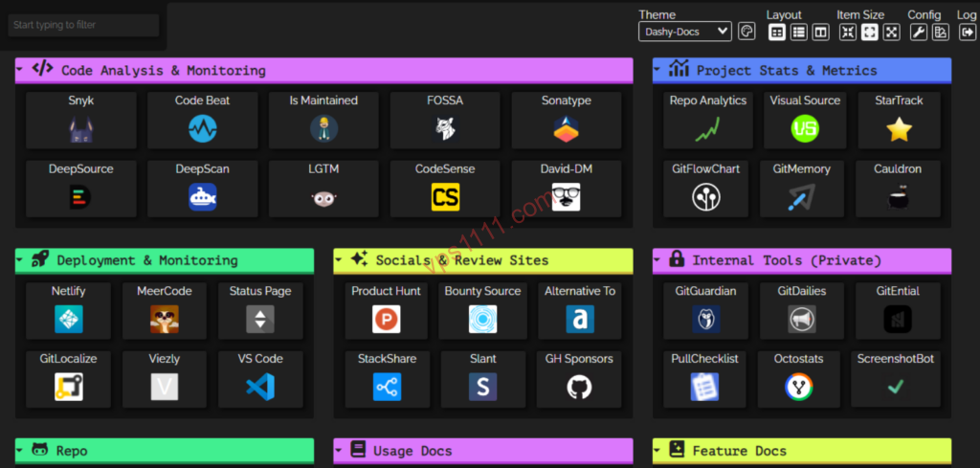Open the Alternative To tile
980x468 pixels.
coord(579,310)
